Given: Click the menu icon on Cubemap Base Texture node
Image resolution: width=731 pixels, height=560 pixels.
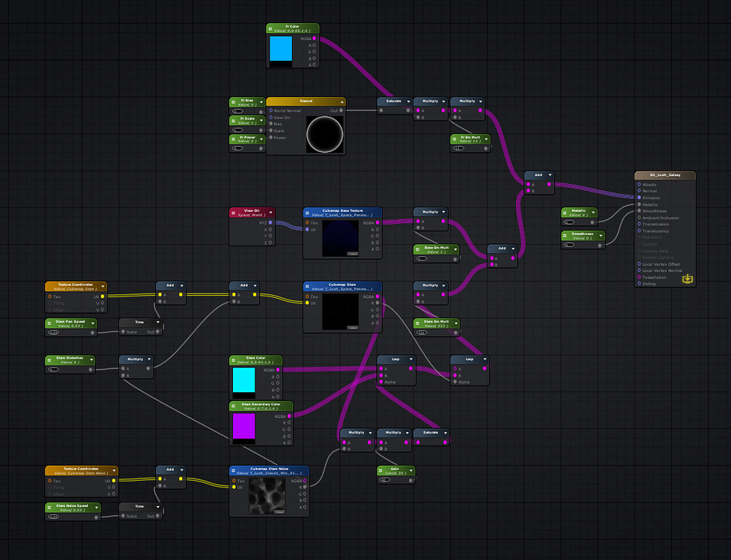Looking at the screenshot, I should pyautogui.click(x=309, y=213).
